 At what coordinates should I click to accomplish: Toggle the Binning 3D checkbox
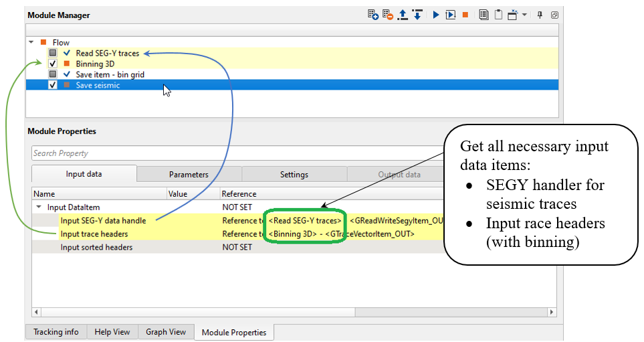[x=53, y=64]
